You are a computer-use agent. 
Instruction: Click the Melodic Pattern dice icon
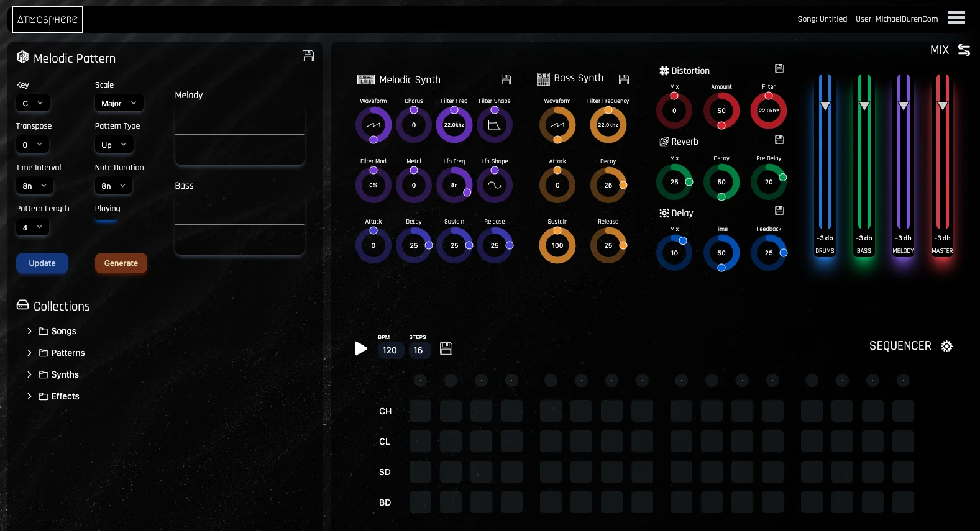(22, 57)
